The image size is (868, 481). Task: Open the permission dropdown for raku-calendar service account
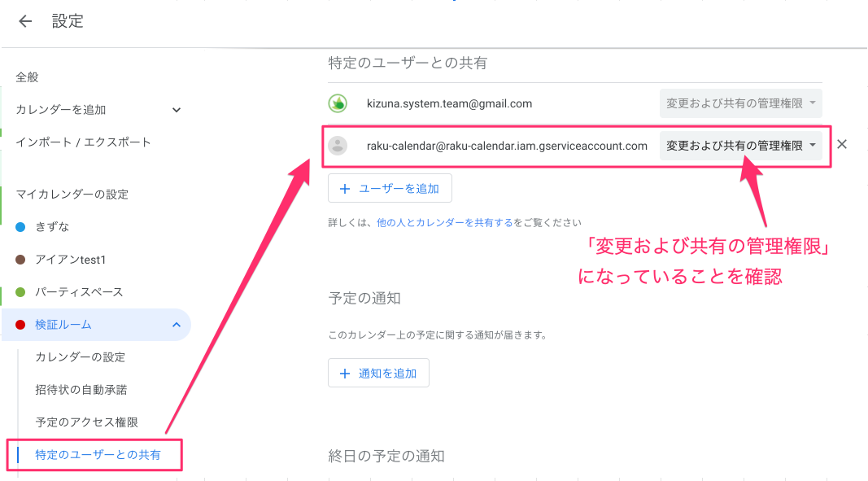740,146
